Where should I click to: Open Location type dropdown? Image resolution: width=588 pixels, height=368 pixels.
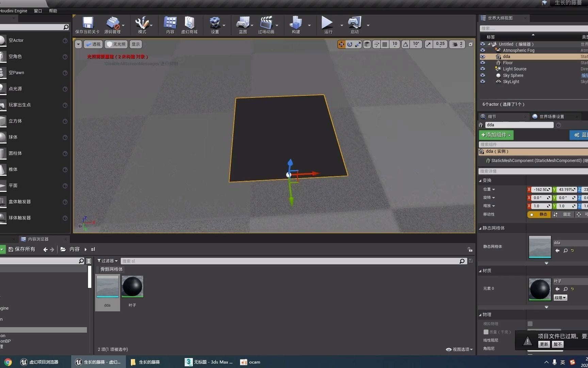(x=489, y=189)
